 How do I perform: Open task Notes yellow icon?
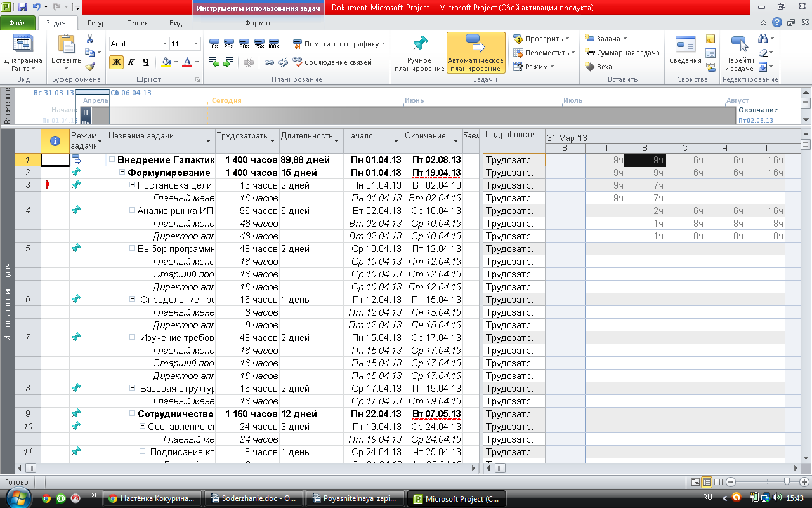[x=710, y=39]
